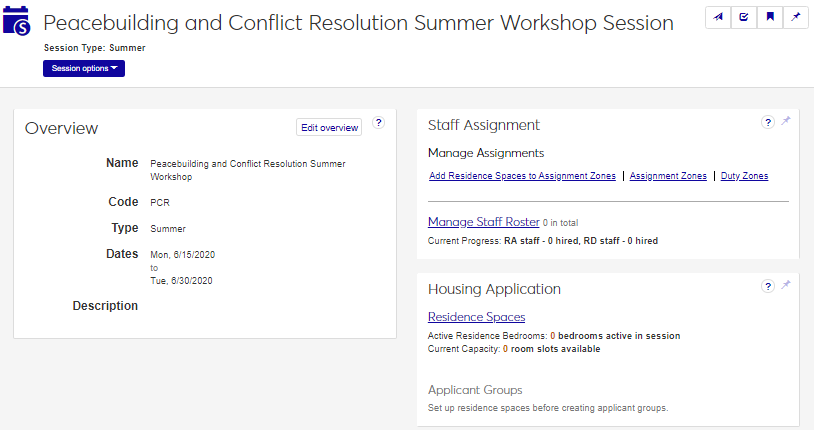Click the session title heading
The width and height of the screenshot is (814, 430).
tap(372, 23)
